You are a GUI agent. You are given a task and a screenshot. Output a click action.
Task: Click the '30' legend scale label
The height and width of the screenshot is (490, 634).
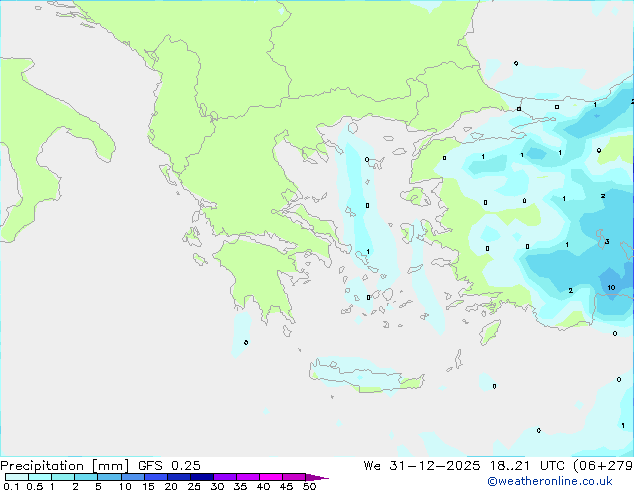(217, 486)
